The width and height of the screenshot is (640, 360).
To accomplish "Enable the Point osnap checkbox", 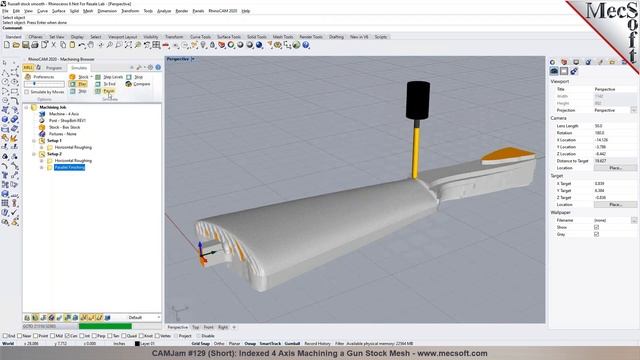I will click(36, 336).
